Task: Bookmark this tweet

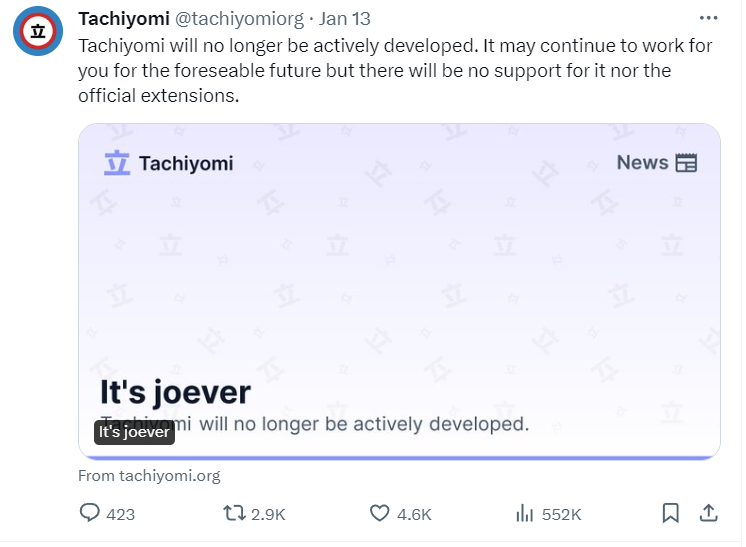Action: click(x=670, y=513)
